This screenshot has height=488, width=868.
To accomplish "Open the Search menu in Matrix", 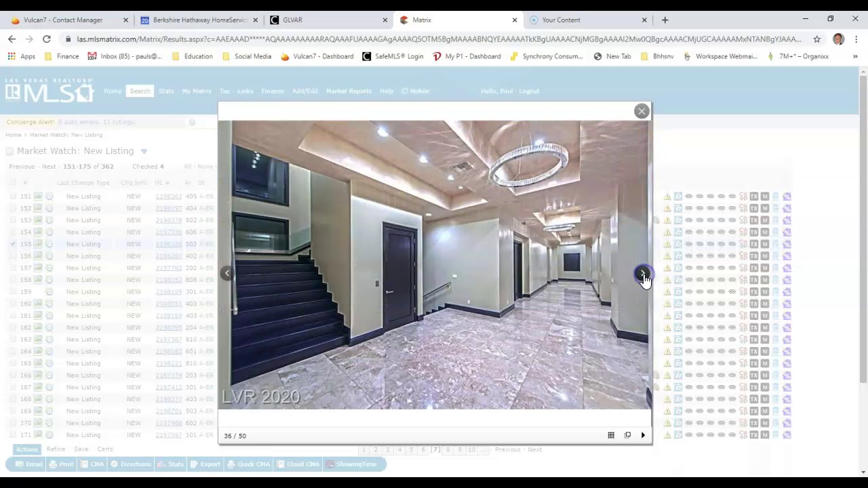I will pyautogui.click(x=140, y=91).
